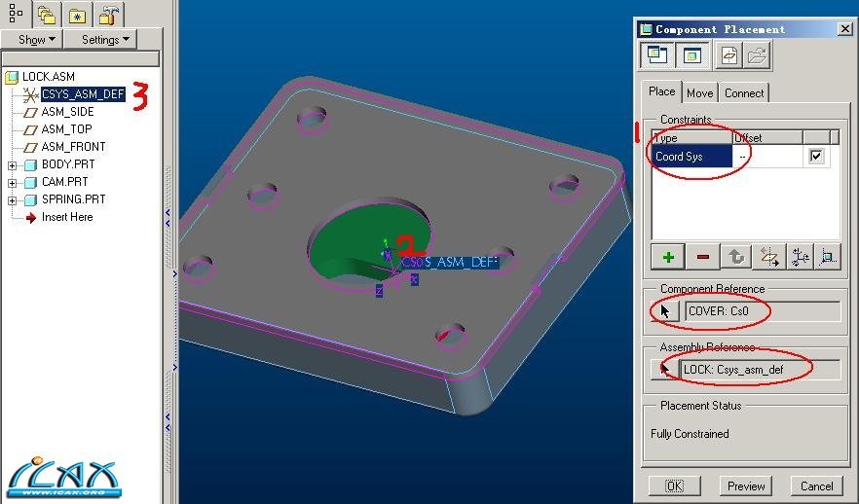The height and width of the screenshot is (504, 859).
Task: Expand the BODY.PRT tree node
Action: tap(12, 165)
